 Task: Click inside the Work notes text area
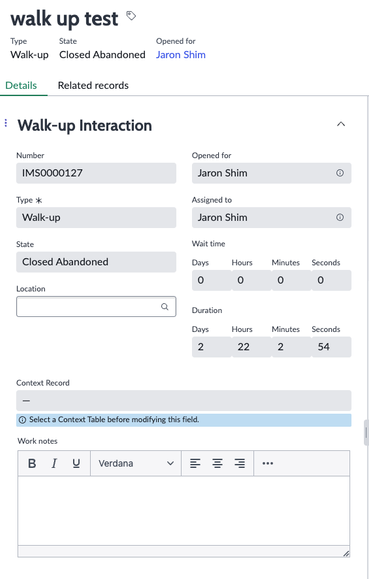point(184,511)
